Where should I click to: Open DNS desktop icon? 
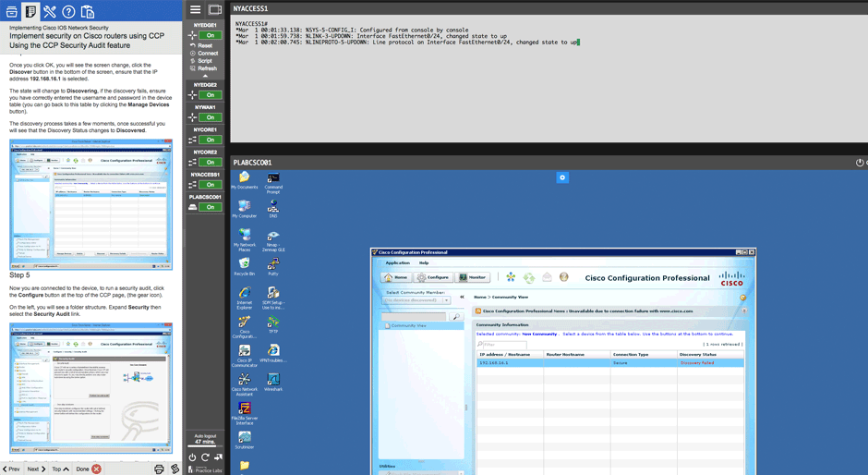[x=273, y=209]
